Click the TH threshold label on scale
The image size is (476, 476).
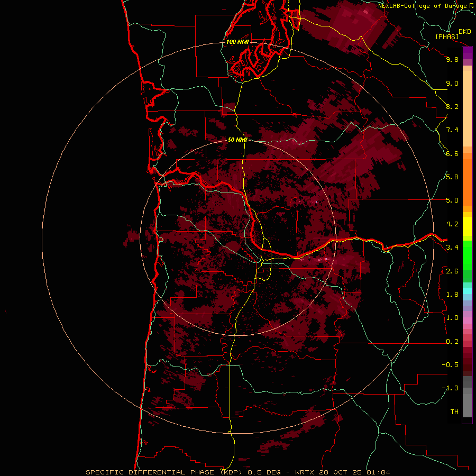tap(454, 412)
